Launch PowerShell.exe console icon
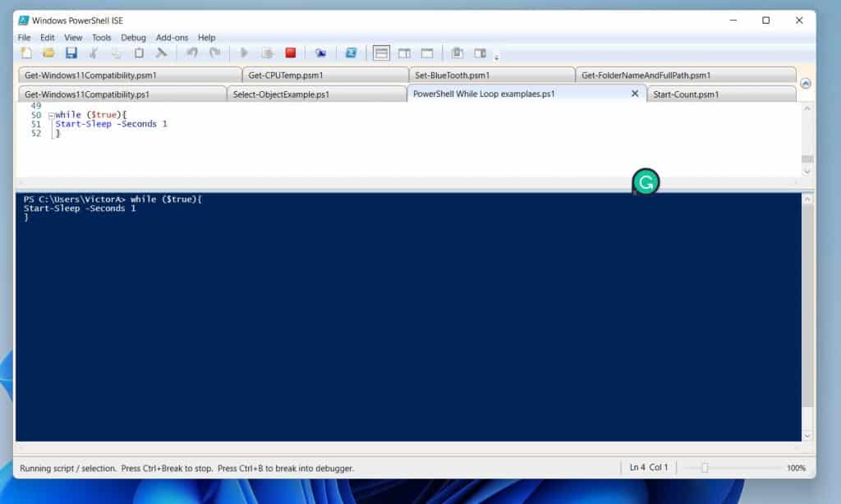 351,53
